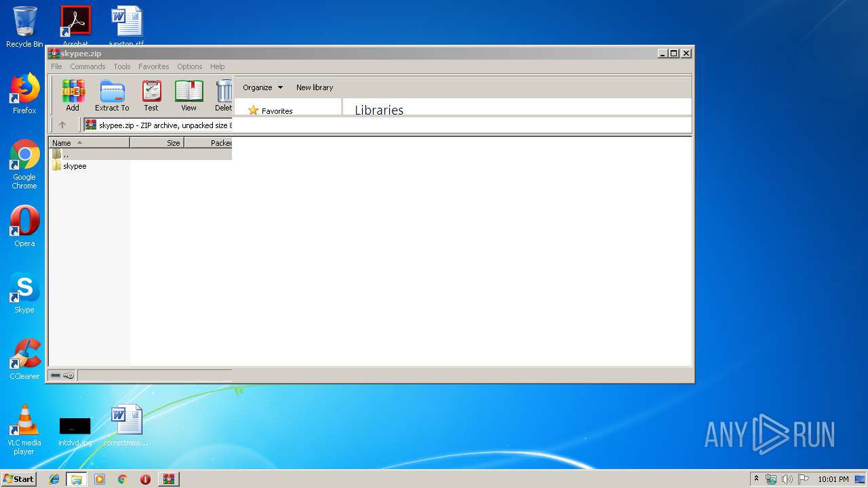Image resolution: width=868 pixels, height=488 pixels.
Task: Launch VLC media player from desktop
Action: click(x=24, y=430)
